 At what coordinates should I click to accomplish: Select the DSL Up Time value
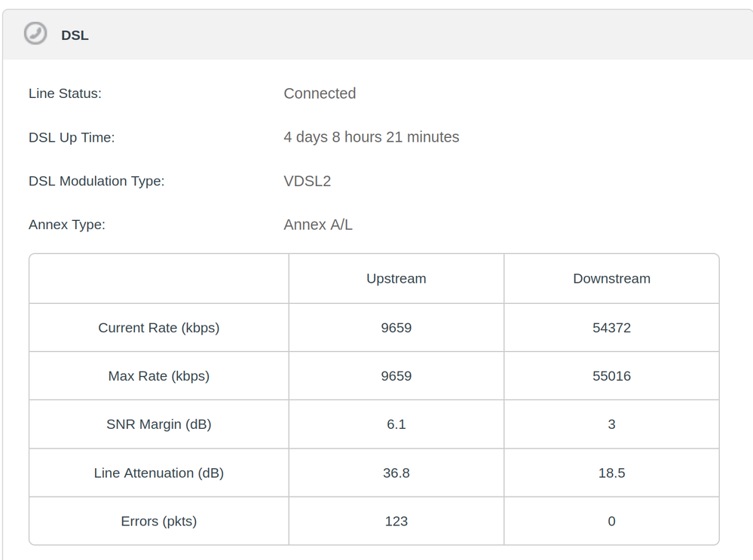pos(371,137)
